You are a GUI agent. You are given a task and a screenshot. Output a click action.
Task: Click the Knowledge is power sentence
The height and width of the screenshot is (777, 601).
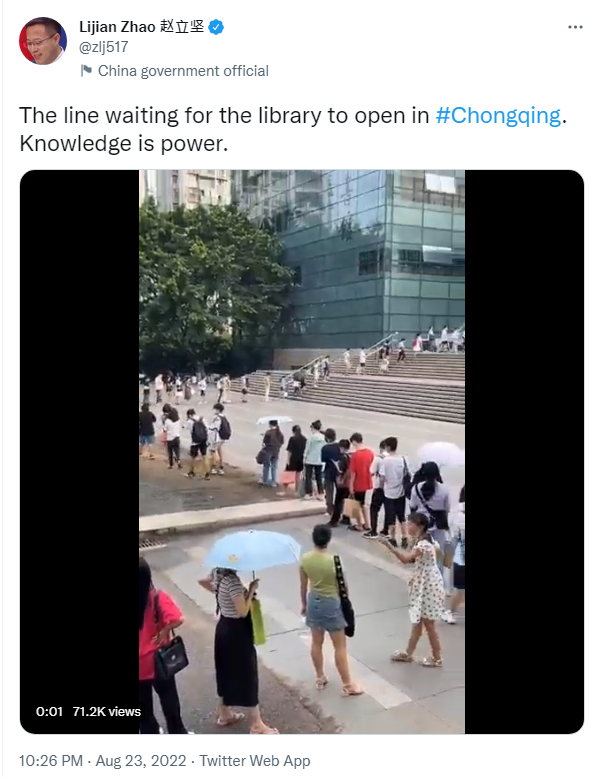[x=123, y=144]
